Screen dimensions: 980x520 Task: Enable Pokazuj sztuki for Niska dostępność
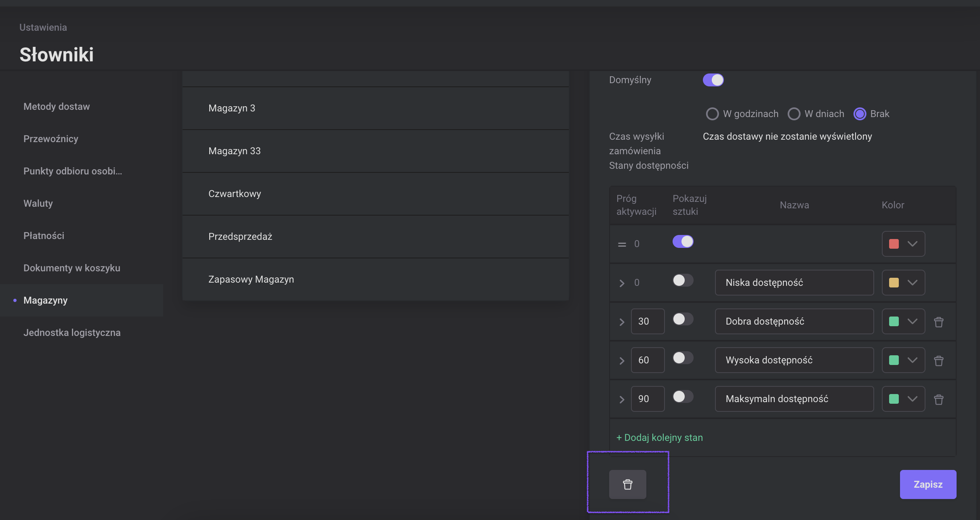[x=683, y=280]
